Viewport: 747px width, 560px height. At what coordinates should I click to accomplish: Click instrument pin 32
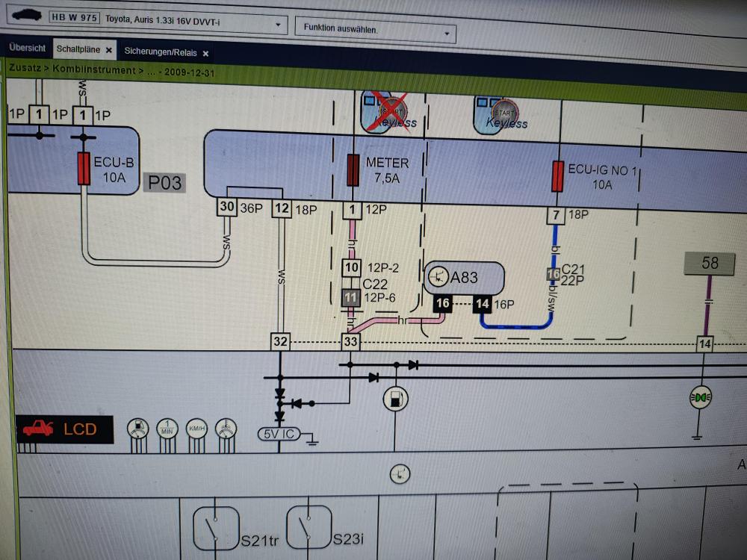[280, 341]
